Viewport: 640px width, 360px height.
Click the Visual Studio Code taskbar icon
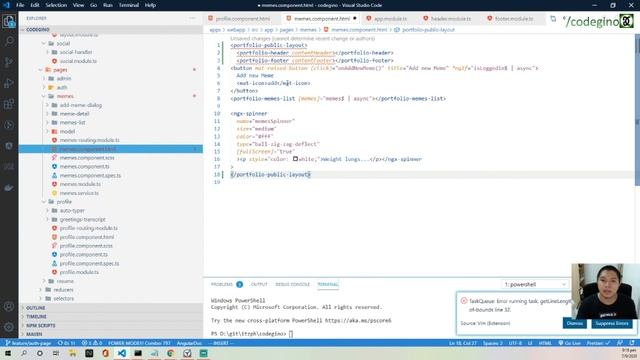122,353
